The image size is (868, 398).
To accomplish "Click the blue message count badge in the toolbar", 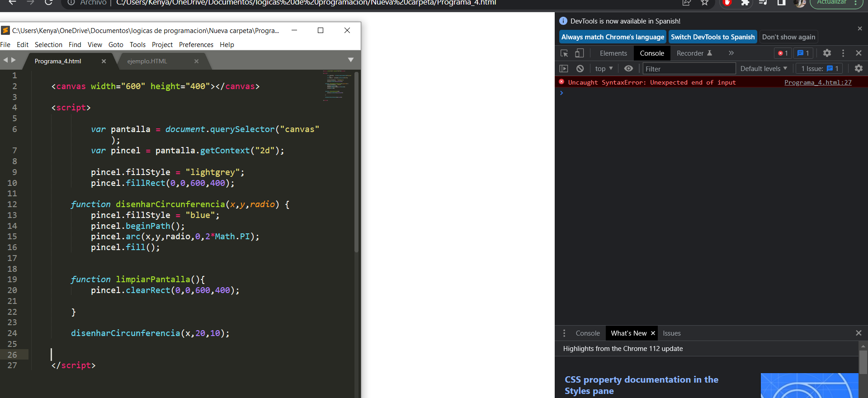I will (803, 53).
